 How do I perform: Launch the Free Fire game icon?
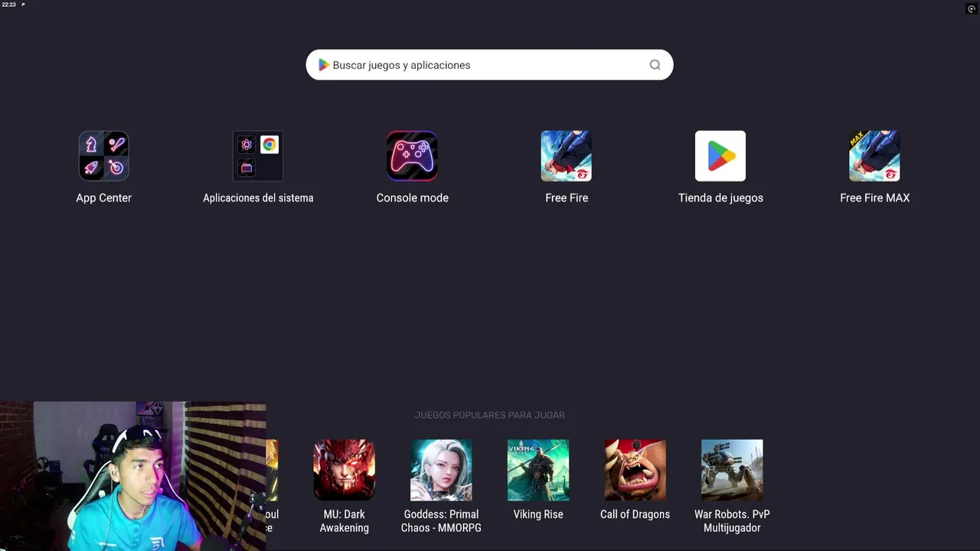pos(567,156)
